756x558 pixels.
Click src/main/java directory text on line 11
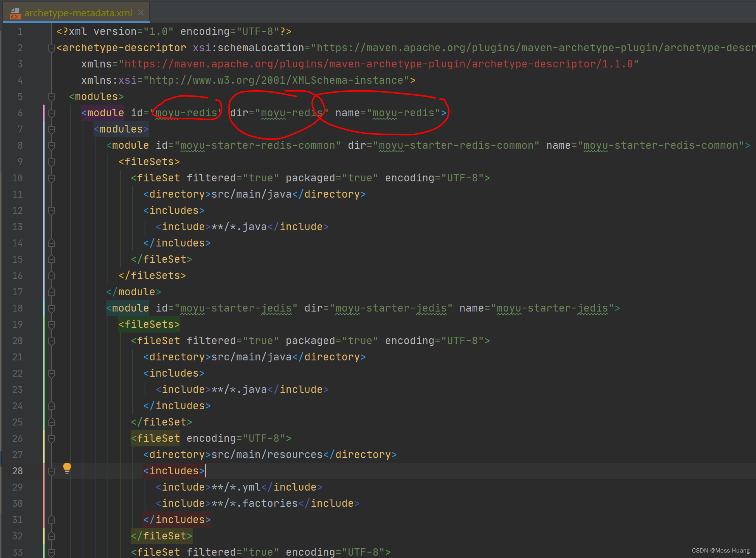coord(252,194)
